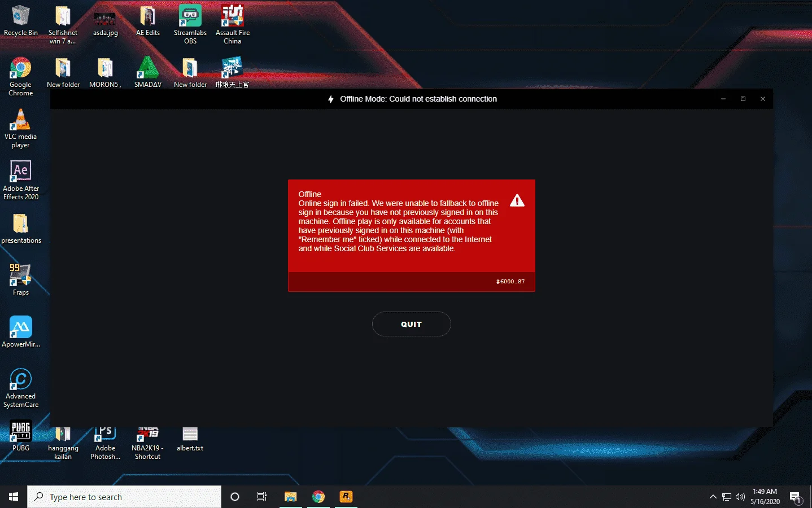Select albert.txt text file

pyautogui.click(x=190, y=439)
